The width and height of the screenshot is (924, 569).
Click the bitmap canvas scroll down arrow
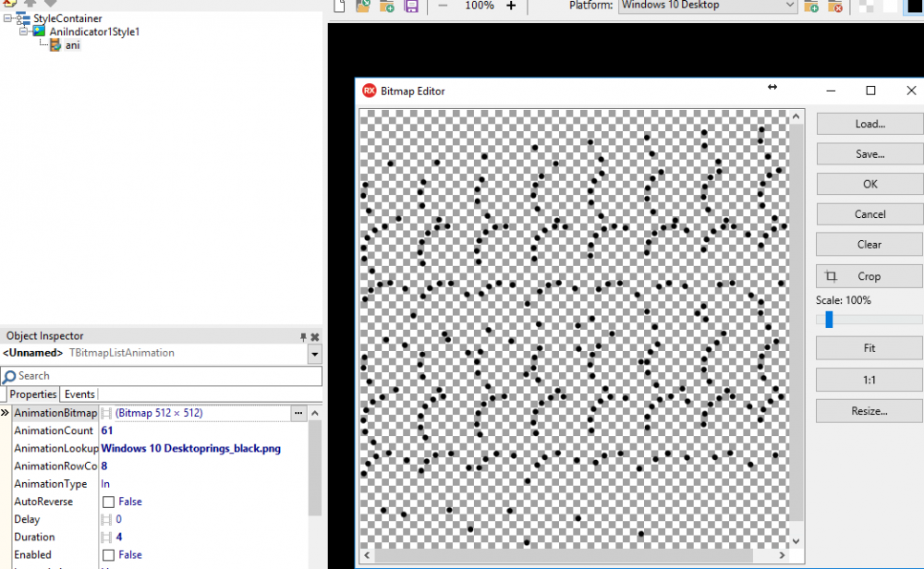click(796, 541)
